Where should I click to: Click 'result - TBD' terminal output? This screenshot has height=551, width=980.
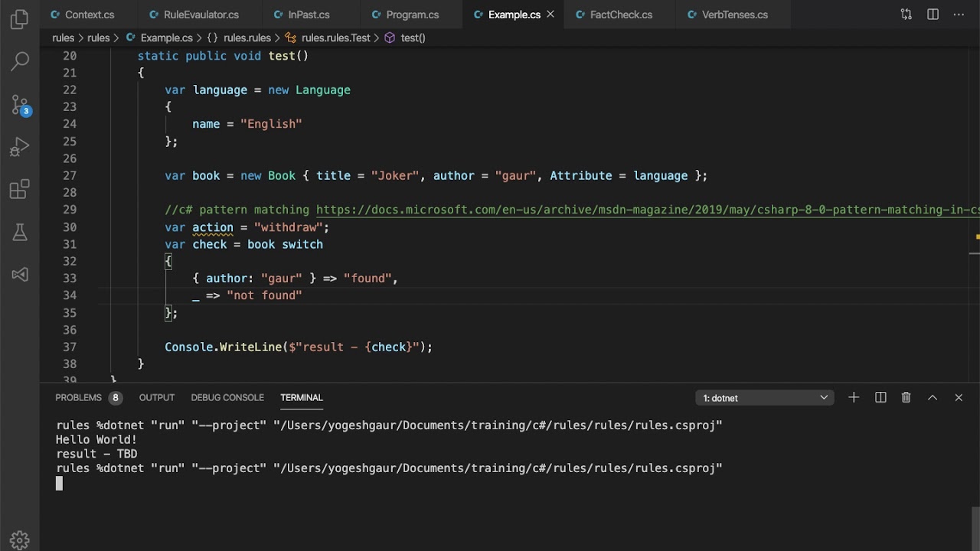pyautogui.click(x=96, y=454)
